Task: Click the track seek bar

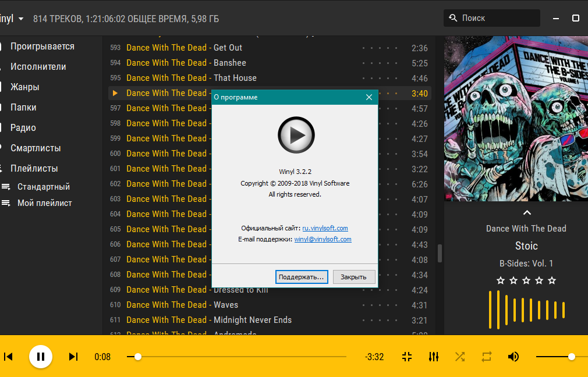Action: coord(236,357)
